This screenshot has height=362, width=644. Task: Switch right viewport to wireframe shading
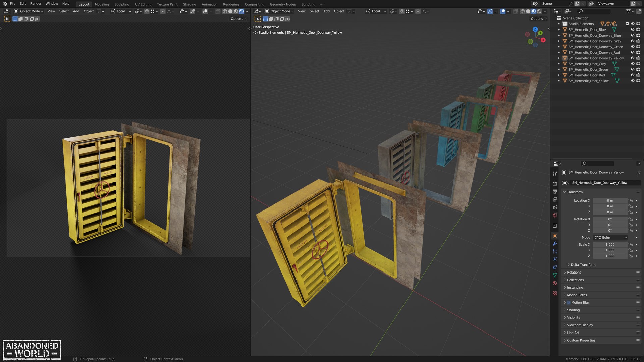[x=522, y=11]
